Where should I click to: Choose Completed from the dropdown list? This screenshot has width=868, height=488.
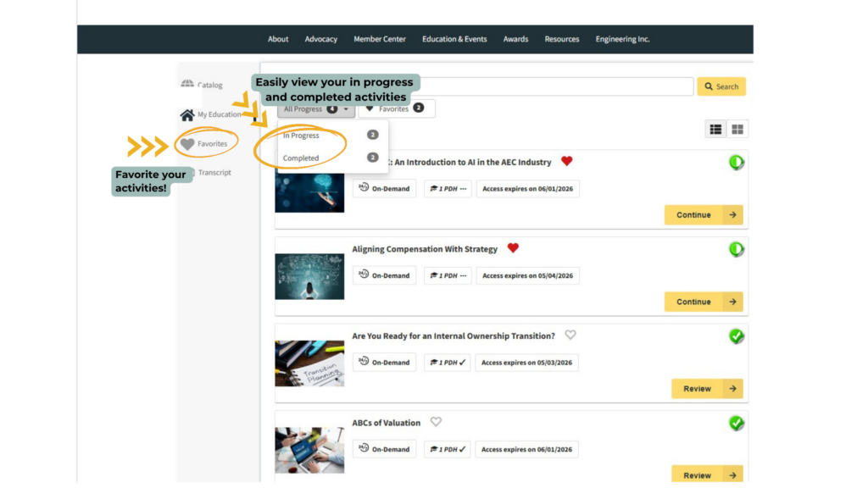302,158
